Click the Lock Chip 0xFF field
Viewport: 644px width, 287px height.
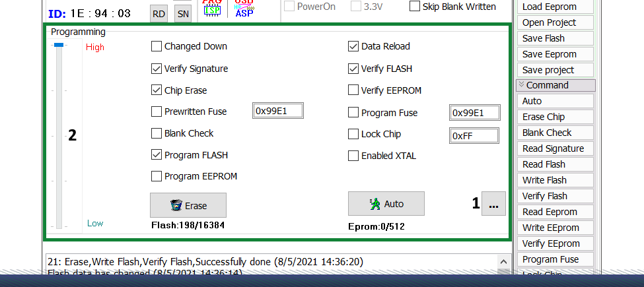(x=474, y=135)
